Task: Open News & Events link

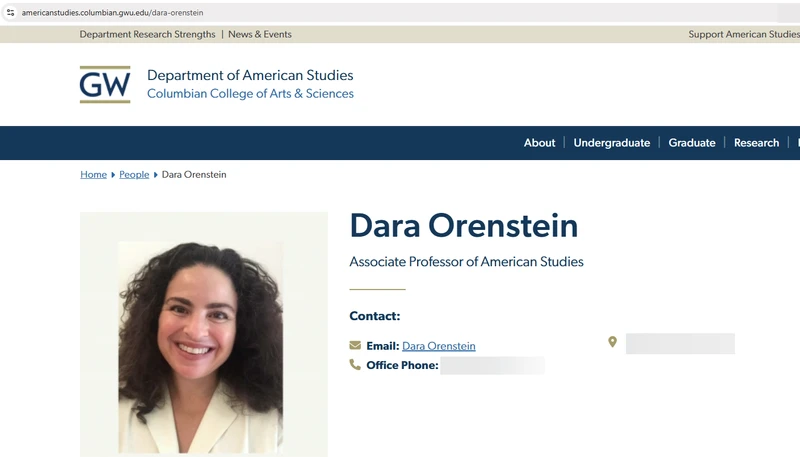Action: [x=260, y=34]
